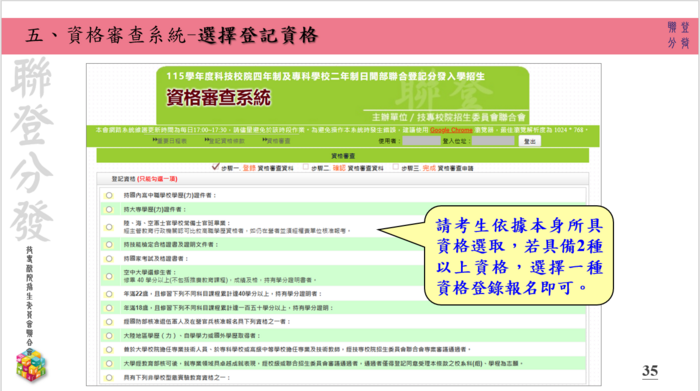Open the Google Chrome link
The image size is (700, 391).
451,130
